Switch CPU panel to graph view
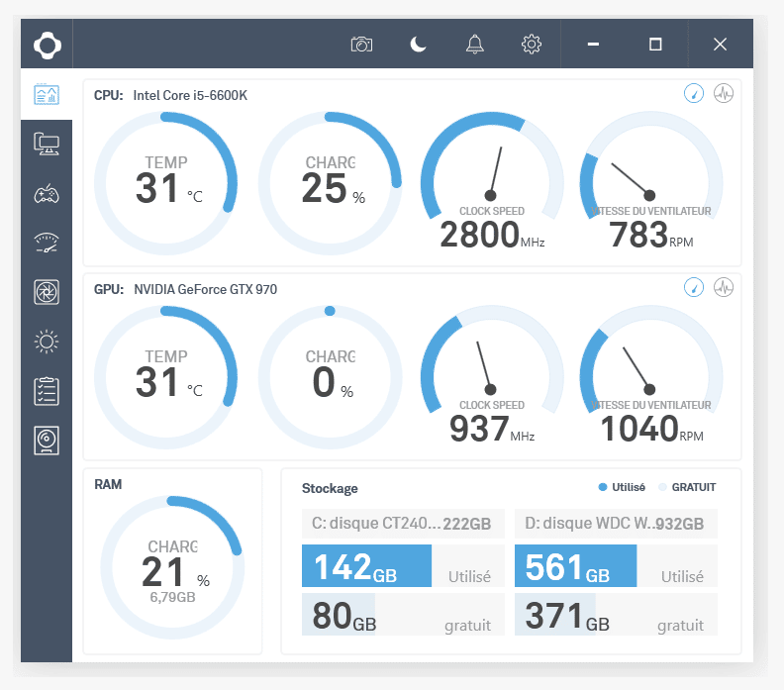 pos(724,94)
